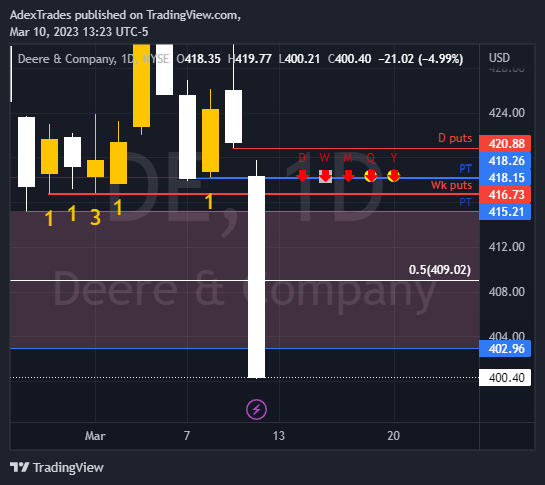545x485 pixels.
Task: Click the red arrow under M
Action: pyautogui.click(x=348, y=176)
